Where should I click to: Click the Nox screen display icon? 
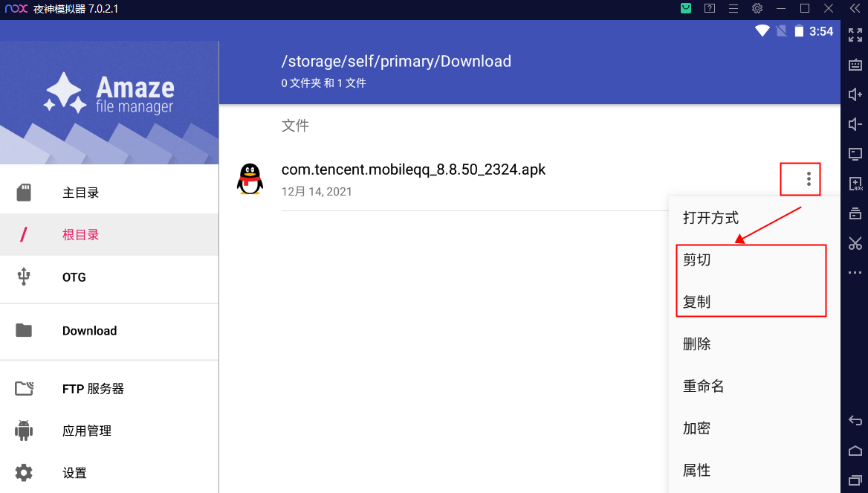pyautogui.click(x=855, y=153)
